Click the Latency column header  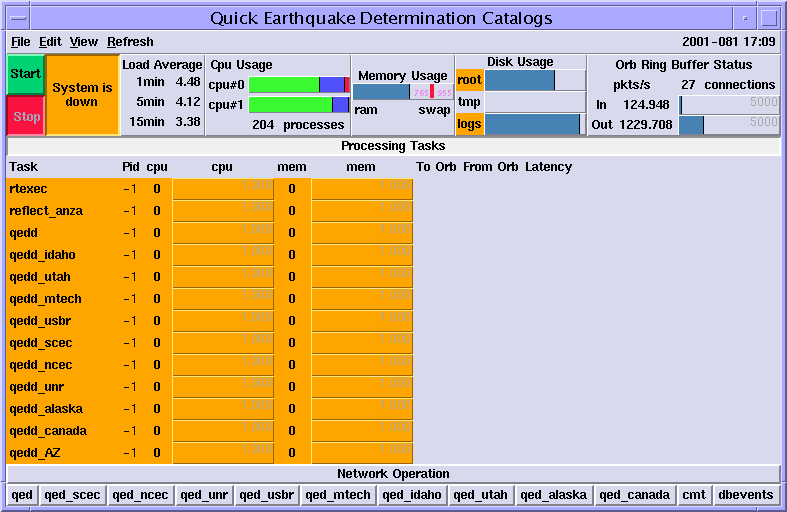click(549, 167)
